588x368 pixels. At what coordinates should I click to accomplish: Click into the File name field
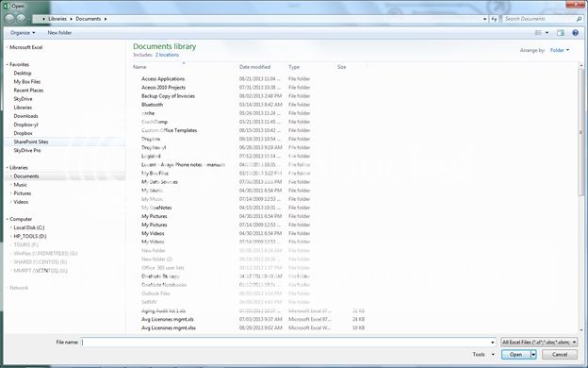coord(285,343)
